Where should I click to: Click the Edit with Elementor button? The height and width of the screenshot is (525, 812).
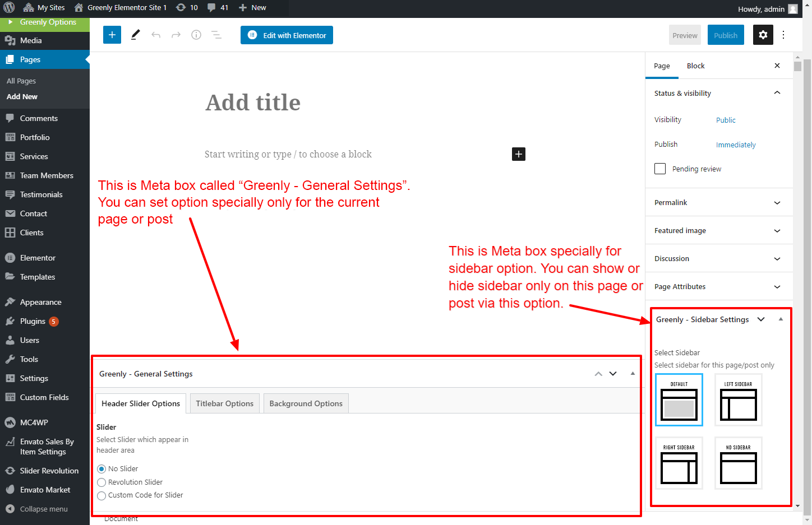tap(287, 35)
